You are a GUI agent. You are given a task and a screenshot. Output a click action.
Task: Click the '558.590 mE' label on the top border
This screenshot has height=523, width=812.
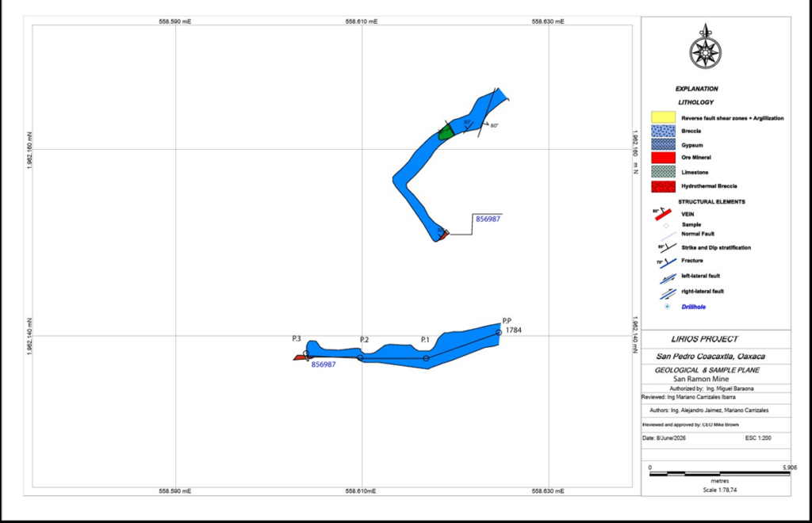click(175, 21)
